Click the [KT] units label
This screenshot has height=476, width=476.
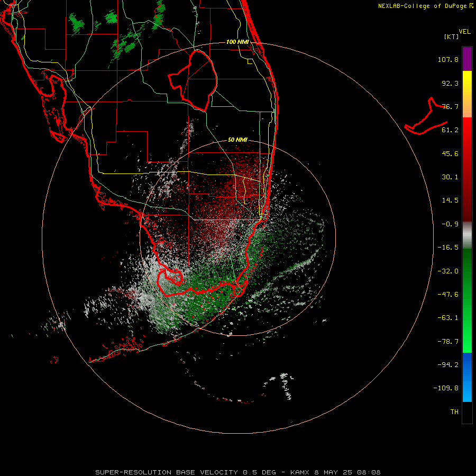(x=451, y=36)
